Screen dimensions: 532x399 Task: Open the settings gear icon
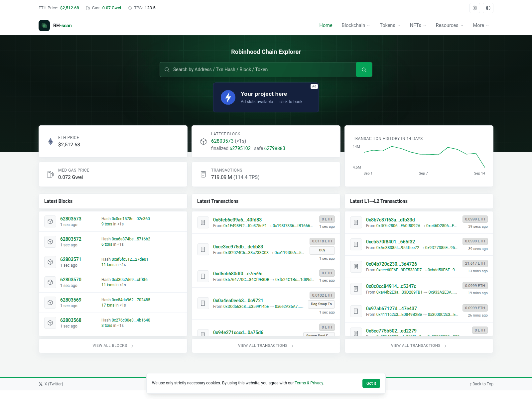(x=475, y=8)
